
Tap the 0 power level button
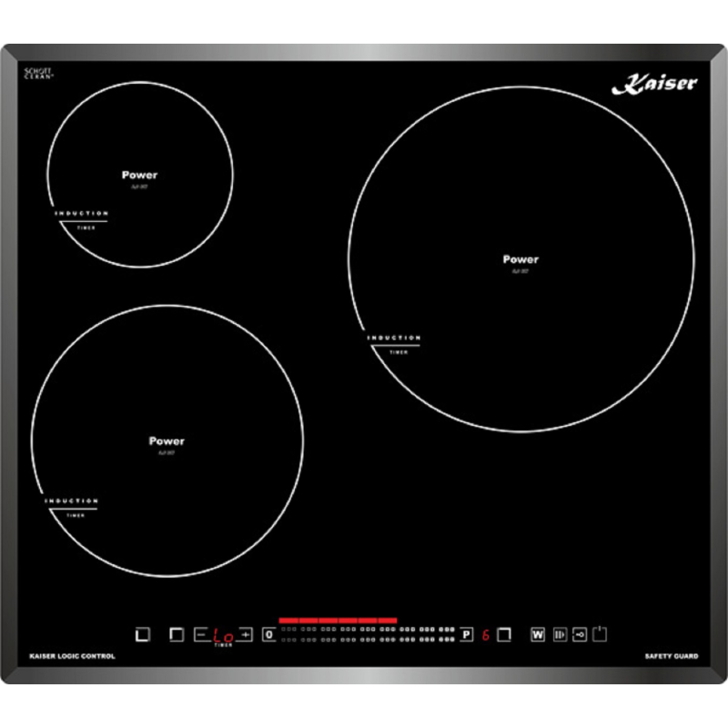point(268,634)
